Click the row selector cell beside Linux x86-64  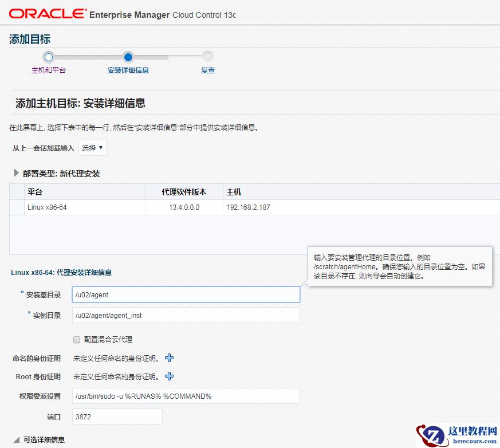point(17,207)
